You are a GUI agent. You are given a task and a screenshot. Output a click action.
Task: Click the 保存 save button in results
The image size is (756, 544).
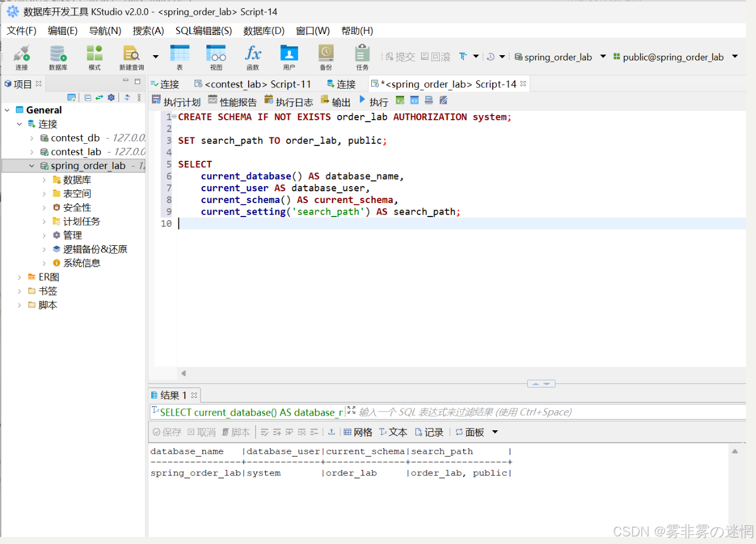[x=167, y=432]
